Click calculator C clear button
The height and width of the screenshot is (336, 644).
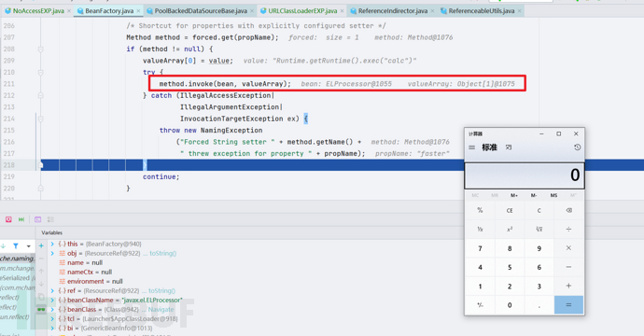(539, 210)
